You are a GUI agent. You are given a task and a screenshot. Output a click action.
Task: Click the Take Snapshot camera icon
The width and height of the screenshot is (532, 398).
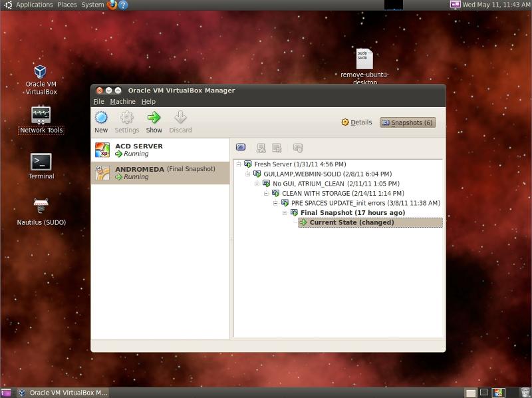(241, 147)
